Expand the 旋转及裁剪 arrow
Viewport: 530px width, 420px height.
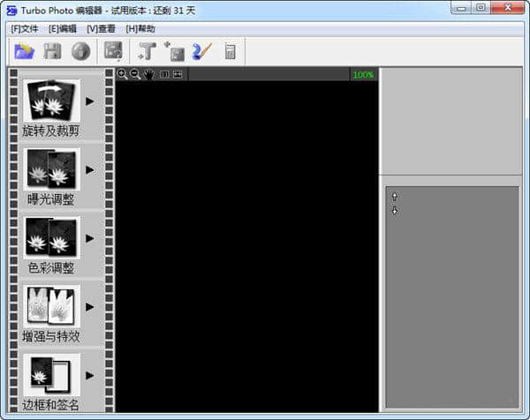coord(89,101)
